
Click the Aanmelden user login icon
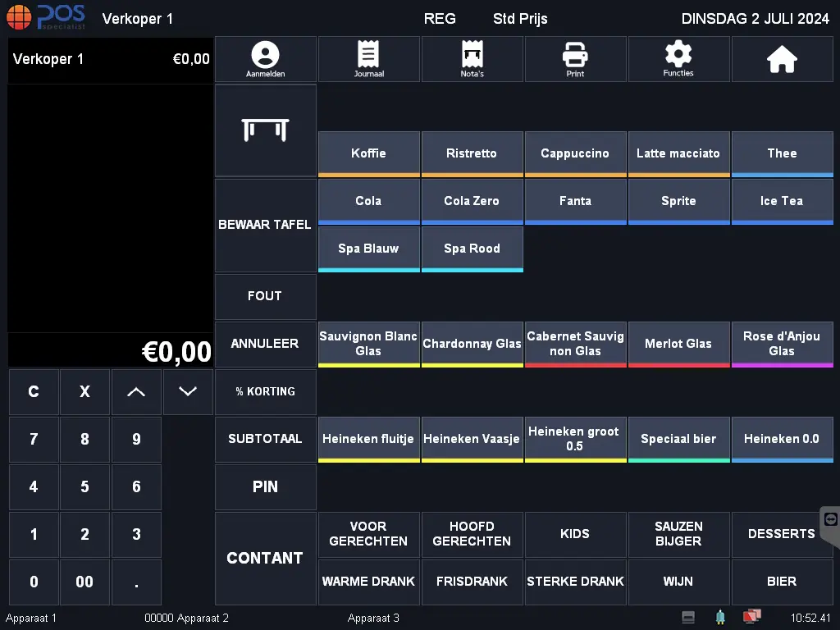[265, 59]
